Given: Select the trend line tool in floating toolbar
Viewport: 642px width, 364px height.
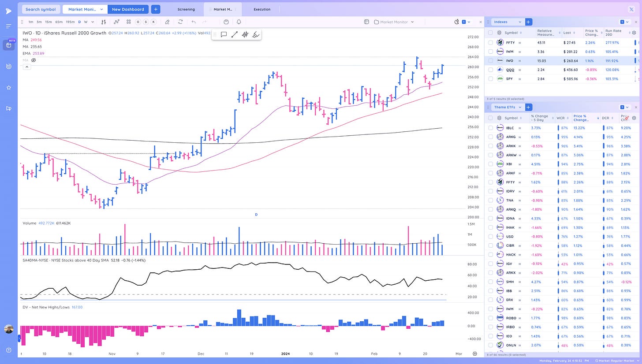Looking at the screenshot, I should [x=235, y=34].
